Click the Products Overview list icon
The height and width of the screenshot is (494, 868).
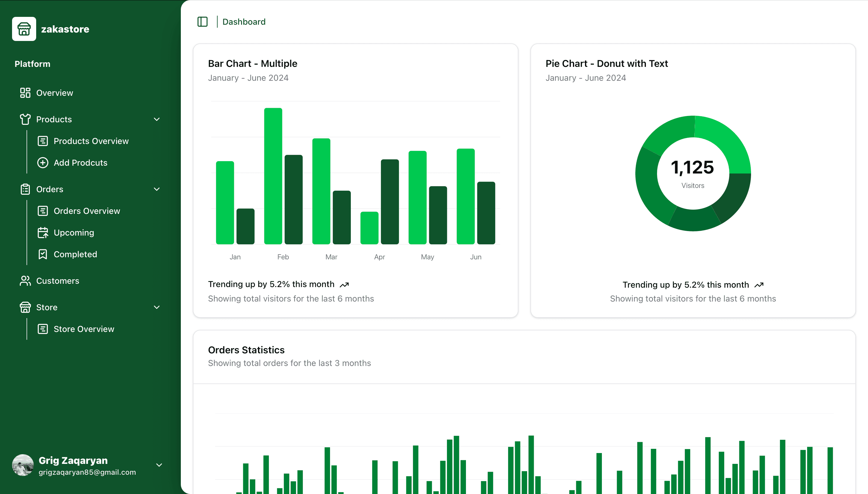pyautogui.click(x=43, y=141)
